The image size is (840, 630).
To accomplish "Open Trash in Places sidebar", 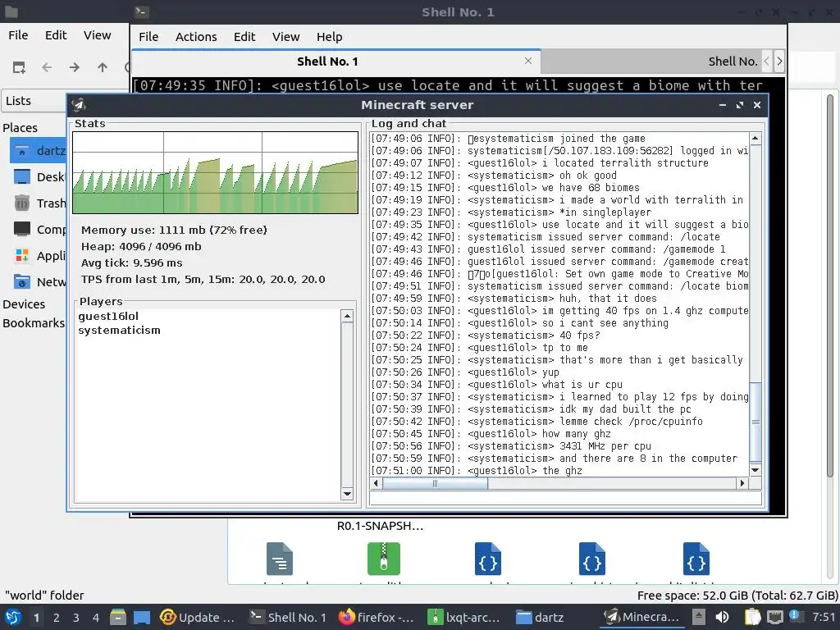I will [38, 203].
